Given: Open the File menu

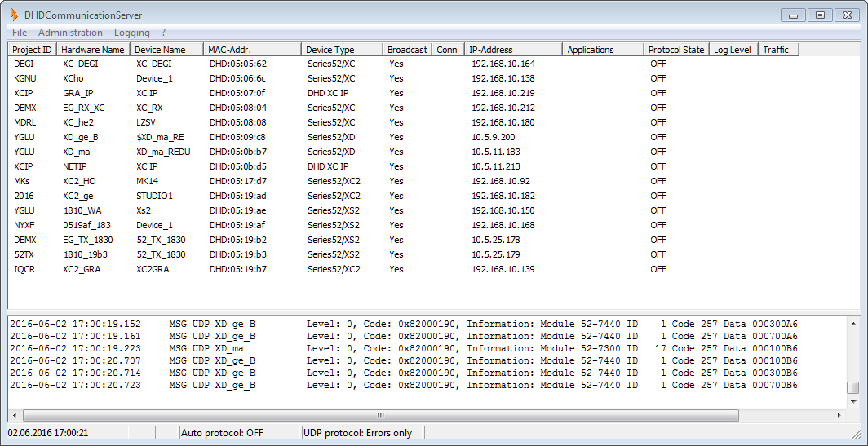Looking at the screenshot, I should 20,33.
